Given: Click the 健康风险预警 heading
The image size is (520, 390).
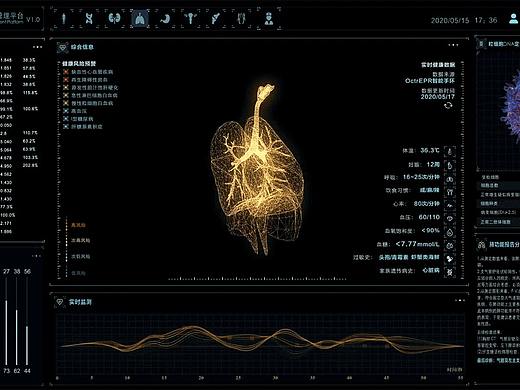Looking at the screenshot, I should tap(79, 64).
